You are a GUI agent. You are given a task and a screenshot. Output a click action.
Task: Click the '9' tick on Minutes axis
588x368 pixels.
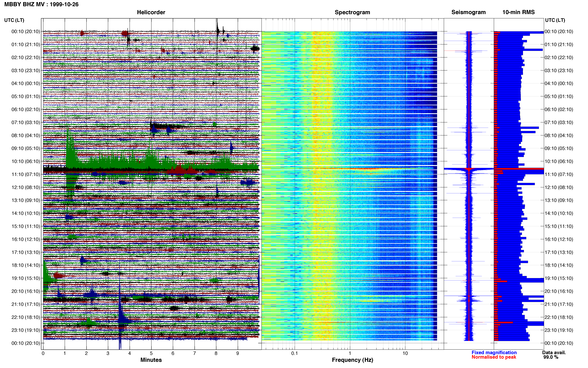coord(238,353)
